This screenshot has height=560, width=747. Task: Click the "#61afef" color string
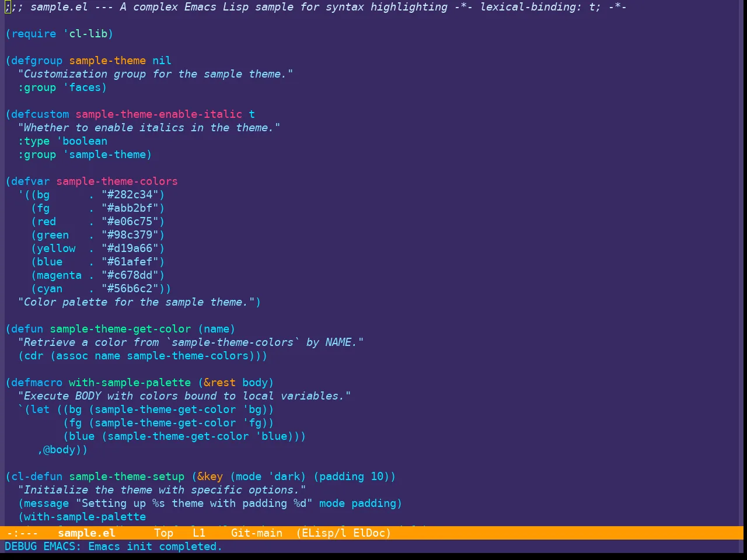click(x=130, y=262)
